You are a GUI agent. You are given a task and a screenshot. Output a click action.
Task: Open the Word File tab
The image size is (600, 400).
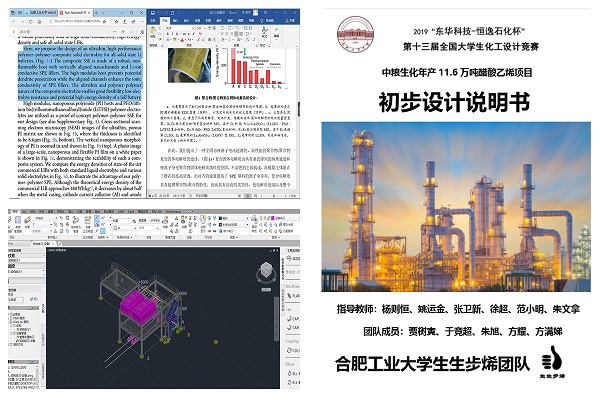click(153, 21)
